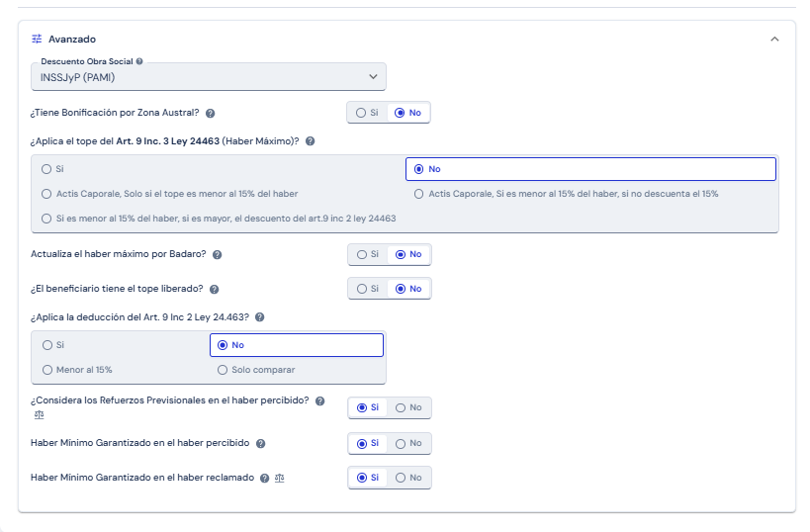Select Si es menor al 15% del haber option
Image resolution: width=810 pixels, height=532 pixels.
coord(219,219)
